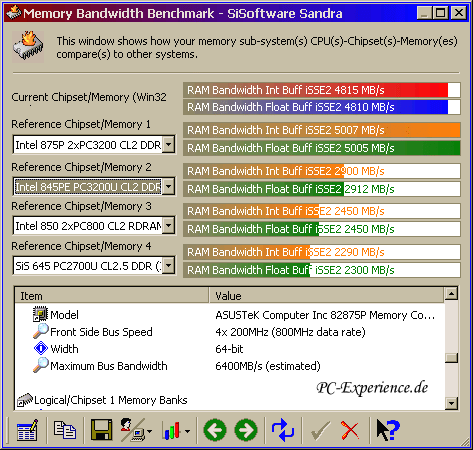Click the grey checkmark OK icon
Image resolution: width=473 pixels, height=450 pixels.
pyautogui.click(x=320, y=430)
